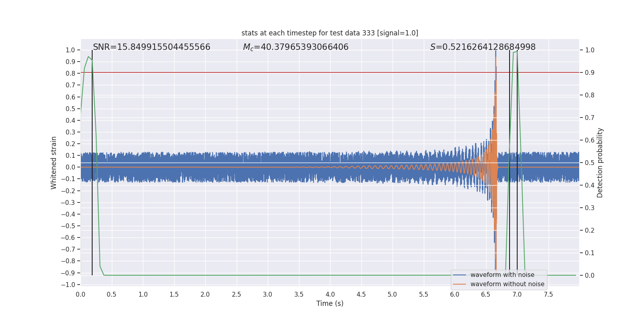
Task: Click the red horizontal threshold line at 0.9
Action: pyautogui.click(x=330, y=72)
